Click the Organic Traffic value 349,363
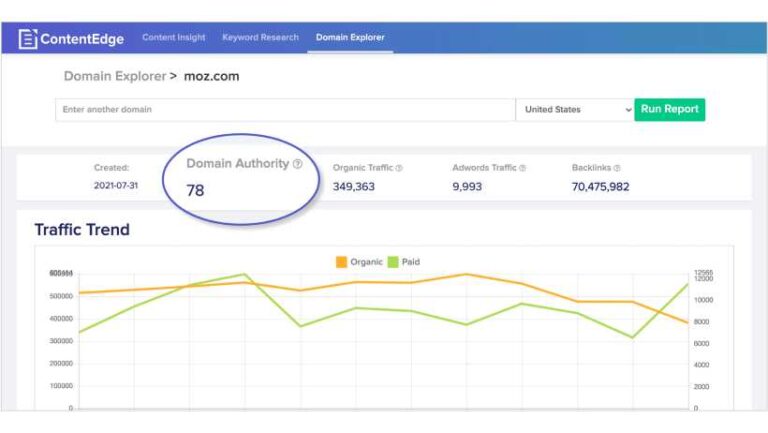This screenshot has width=768, height=433. point(354,187)
